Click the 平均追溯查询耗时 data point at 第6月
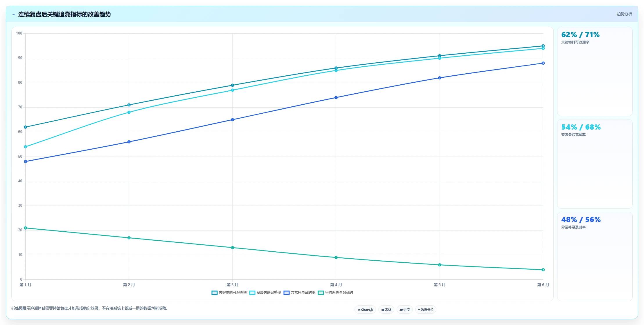The width and height of the screenshot is (644, 325). tap(543, 270)
